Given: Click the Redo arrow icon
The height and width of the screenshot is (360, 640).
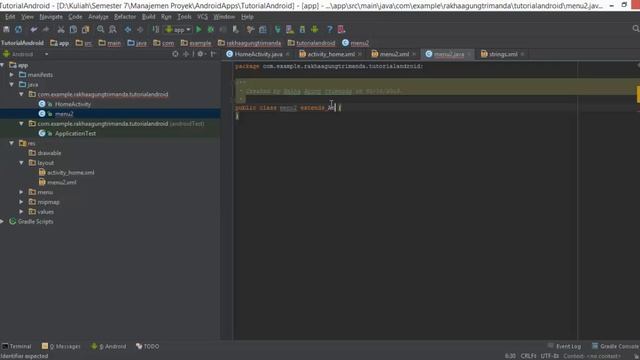Looking at the screenshot, I should click(46, 29).
